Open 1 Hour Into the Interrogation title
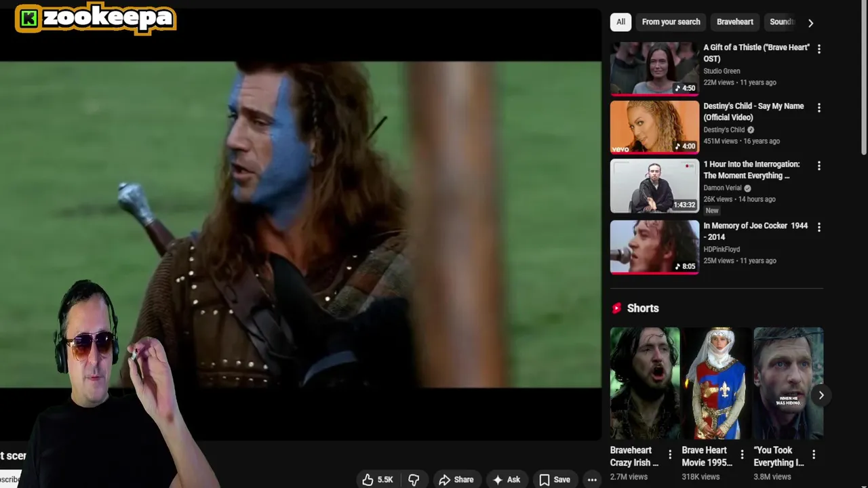Viewport: 868px width, 488px height. click(751, 169)
